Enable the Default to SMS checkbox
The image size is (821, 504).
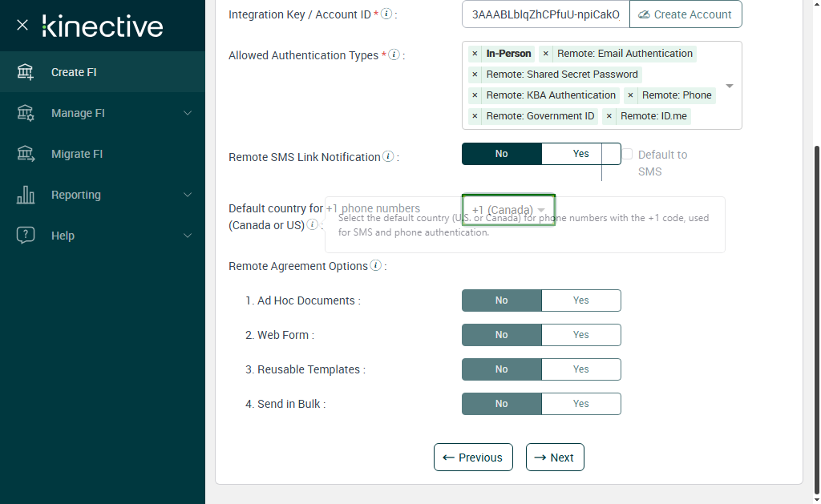(x=628, y=154)
